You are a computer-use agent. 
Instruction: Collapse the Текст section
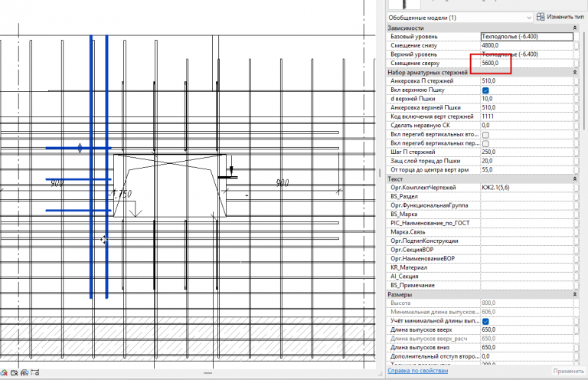574,179
